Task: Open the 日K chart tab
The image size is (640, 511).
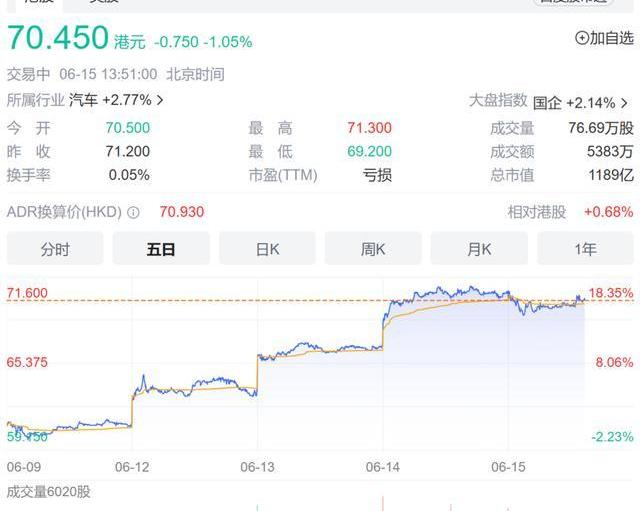Action: tap(267, 249)
